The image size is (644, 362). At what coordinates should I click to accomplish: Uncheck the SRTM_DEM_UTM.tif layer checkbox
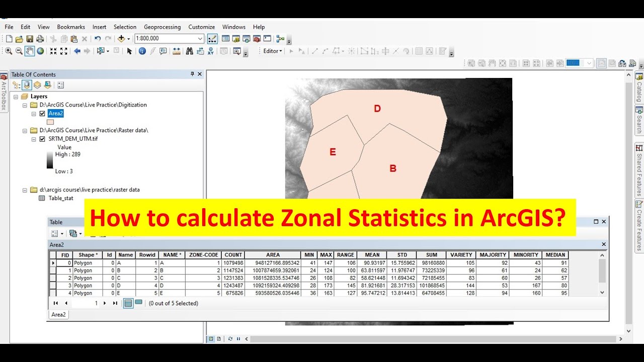[x=42, y=139]
